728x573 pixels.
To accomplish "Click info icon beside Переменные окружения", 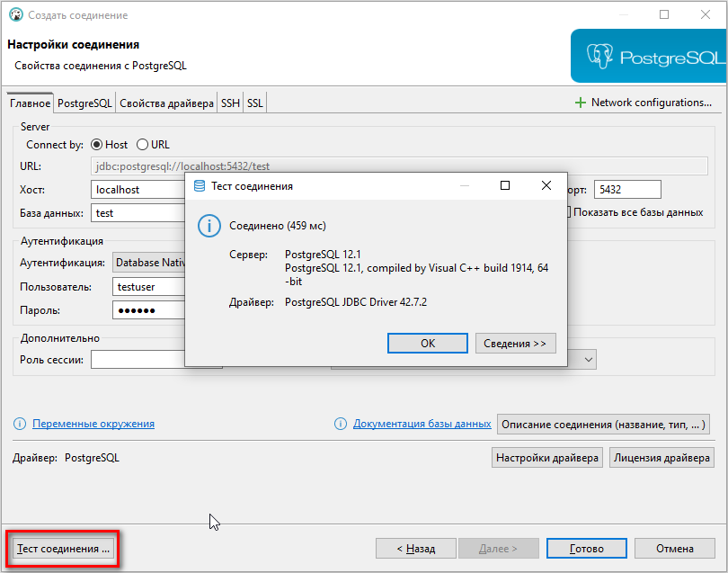I will point(20,424).
